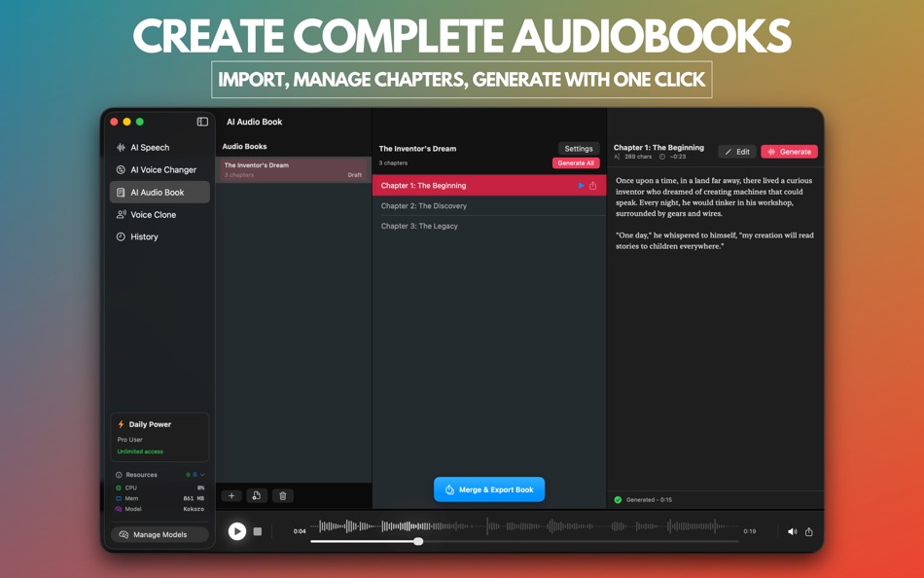This screenshot has height=578, width=924.
Task: Open audiobook Settings
Action: tap(578, 149)
